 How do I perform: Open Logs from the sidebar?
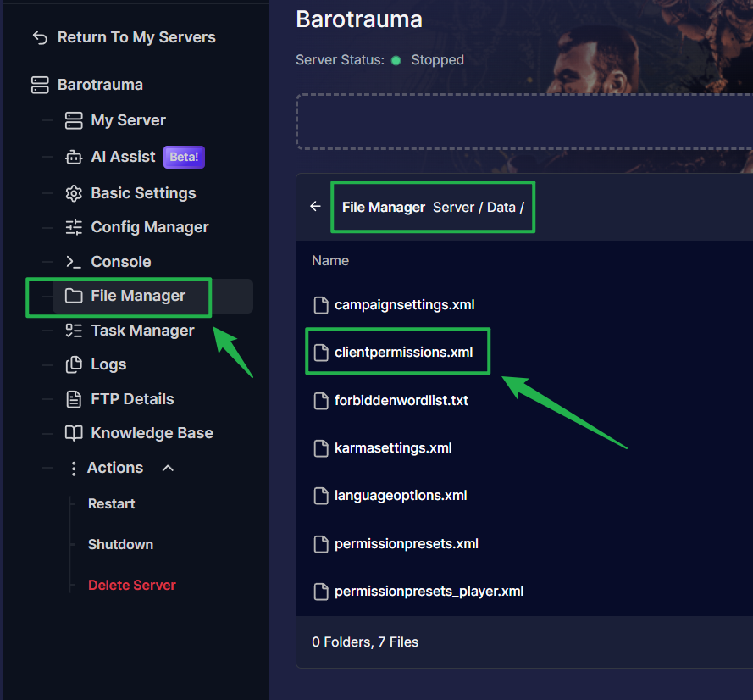pyautogui.click(x=108, y=364)
